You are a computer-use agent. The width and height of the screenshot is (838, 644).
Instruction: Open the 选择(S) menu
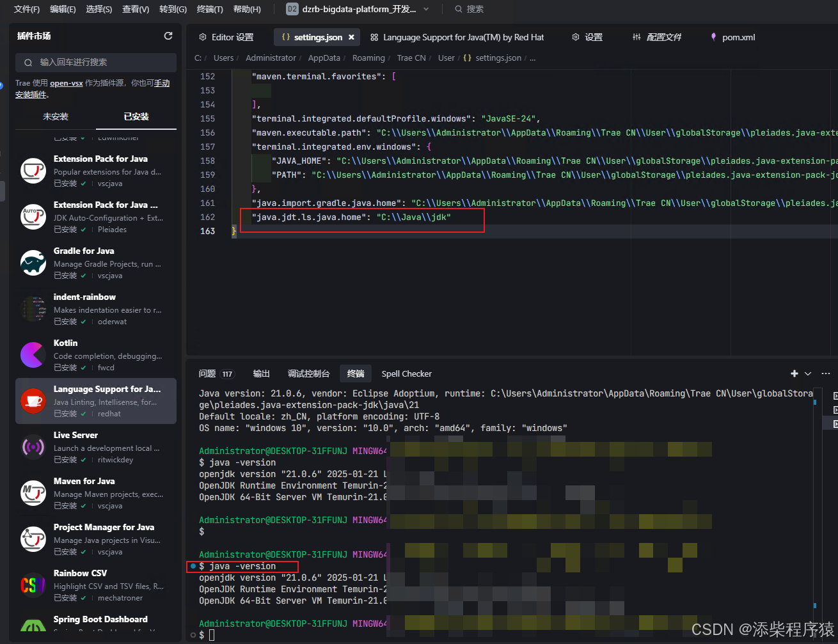99,9
